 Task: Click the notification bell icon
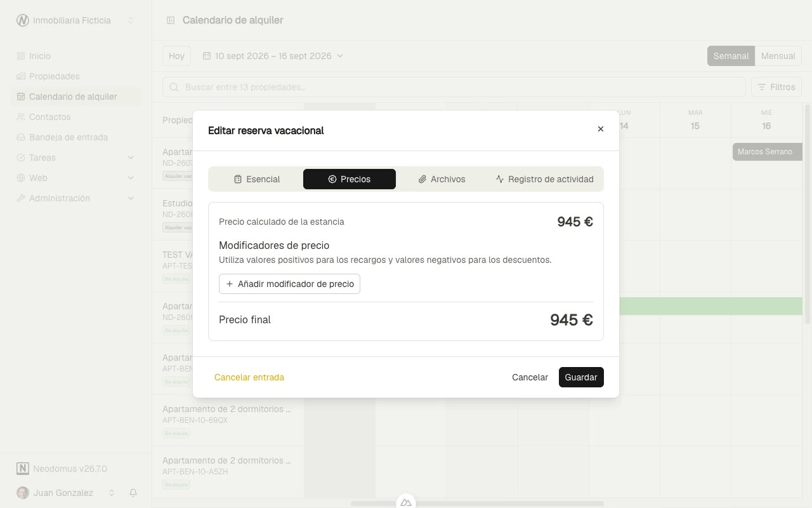tap(133, 493)
